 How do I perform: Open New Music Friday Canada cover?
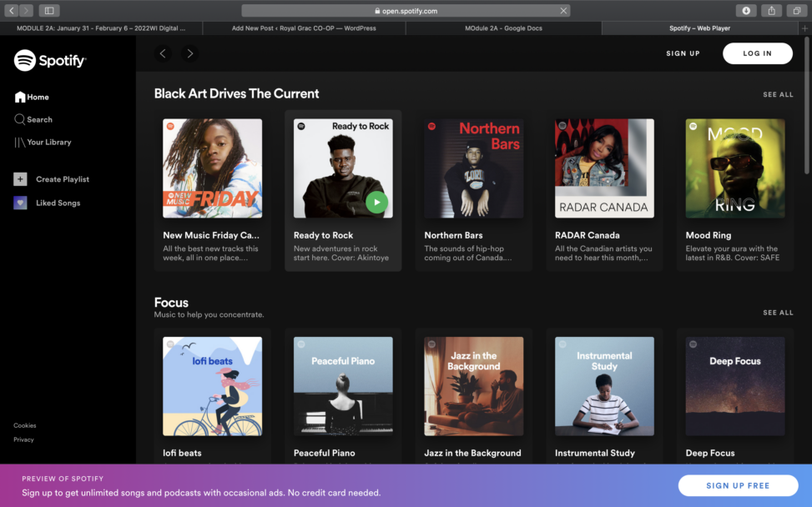(x=212, y=168)
